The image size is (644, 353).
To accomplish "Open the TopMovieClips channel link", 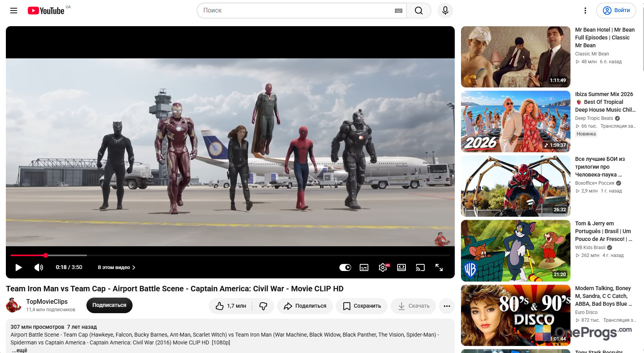I will coord(47,301).
